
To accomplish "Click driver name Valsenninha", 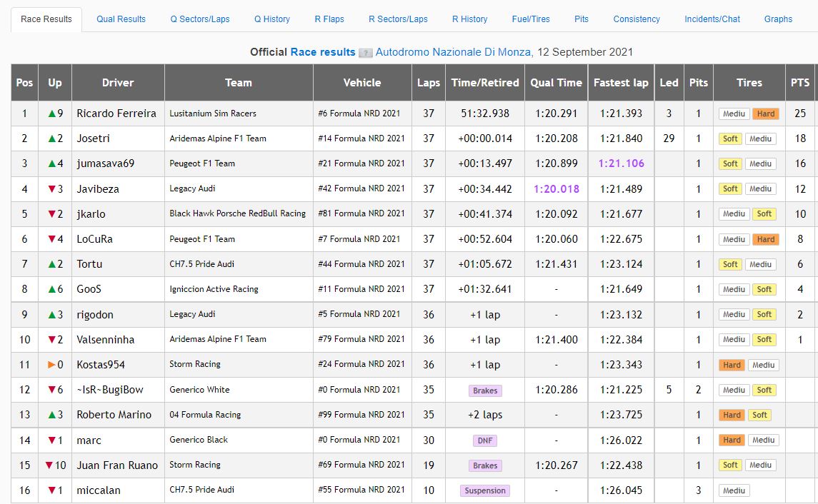I will click(x=106, y=340).
